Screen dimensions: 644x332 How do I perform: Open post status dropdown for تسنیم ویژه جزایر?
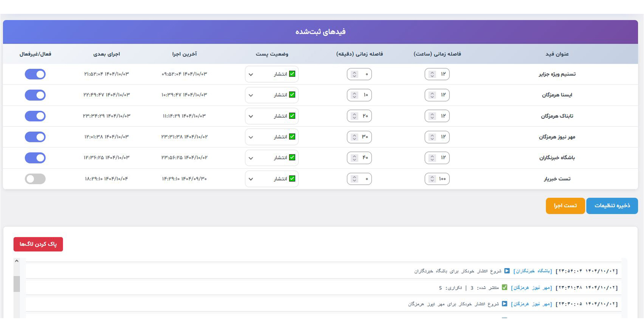tap(271, 74)
